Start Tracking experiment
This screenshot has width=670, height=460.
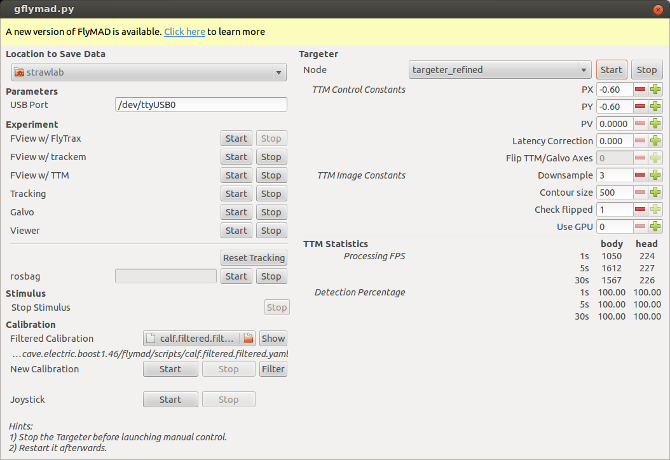click(x=236, y=193)
